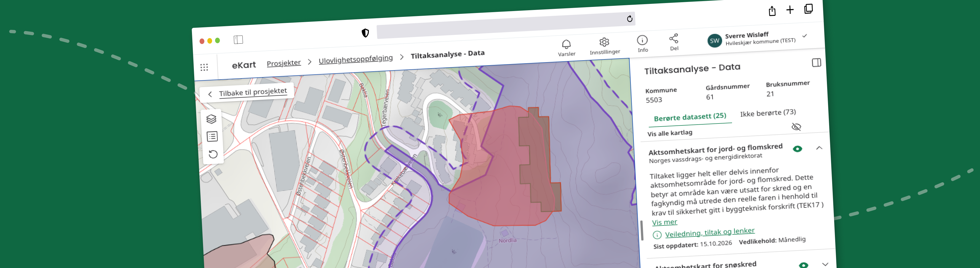Click the 'Vedlikehold: Månedlig' text
This screenshot has width=980, height=268.
pos(772,240)
